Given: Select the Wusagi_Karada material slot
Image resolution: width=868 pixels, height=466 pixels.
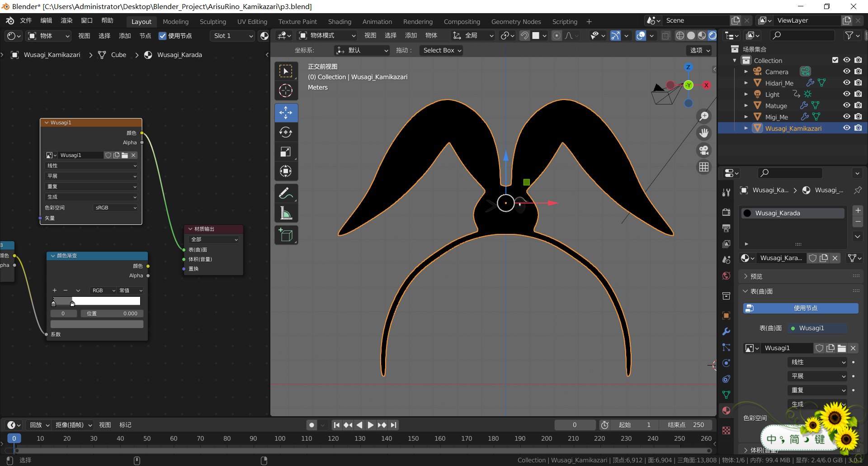Looking at the screenshot, I should (x=793, y=213).
